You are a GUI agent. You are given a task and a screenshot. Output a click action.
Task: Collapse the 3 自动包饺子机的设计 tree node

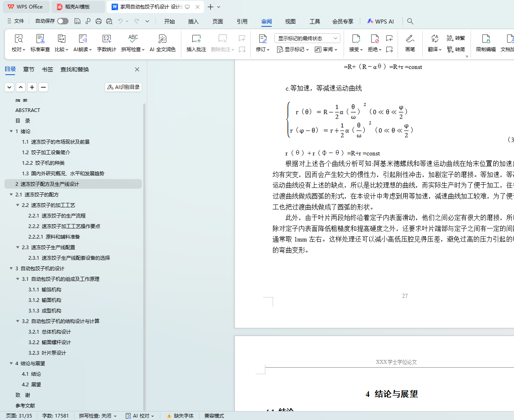(x=11, y=268)
